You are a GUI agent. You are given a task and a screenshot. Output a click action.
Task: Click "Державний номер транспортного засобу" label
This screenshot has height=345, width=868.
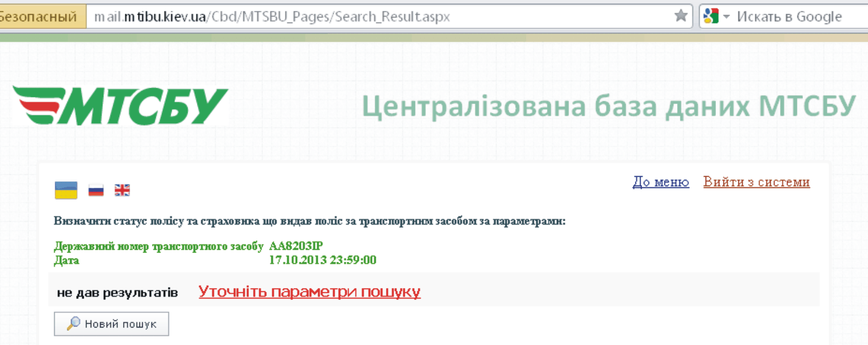(x=159, y=246)
